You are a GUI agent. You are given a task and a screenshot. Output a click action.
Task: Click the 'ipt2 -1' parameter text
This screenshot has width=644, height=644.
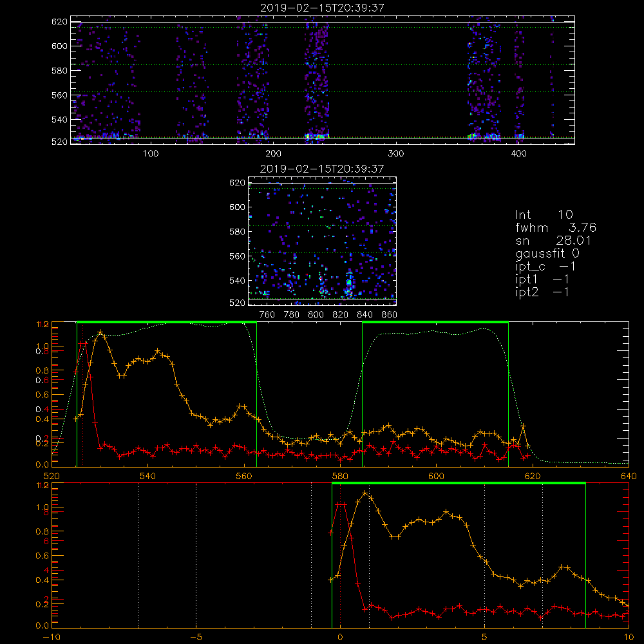pyautogui.click(x=542, y=292)
